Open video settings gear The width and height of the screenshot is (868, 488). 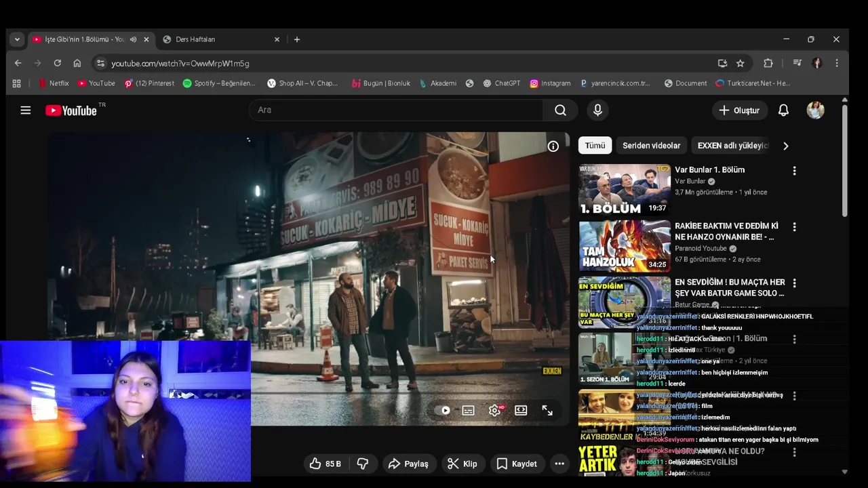[x=495, y=410]
